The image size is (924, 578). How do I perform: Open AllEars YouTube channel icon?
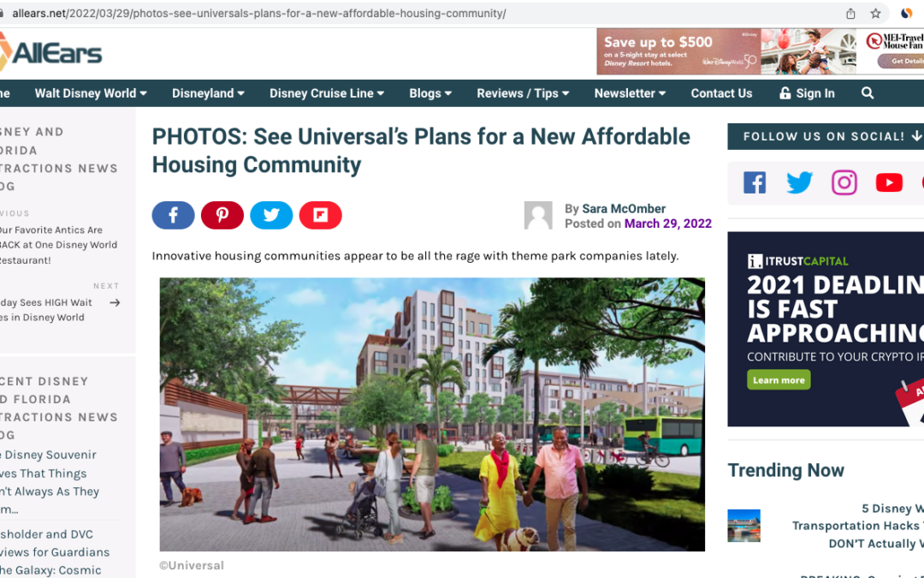coord(889,183)
